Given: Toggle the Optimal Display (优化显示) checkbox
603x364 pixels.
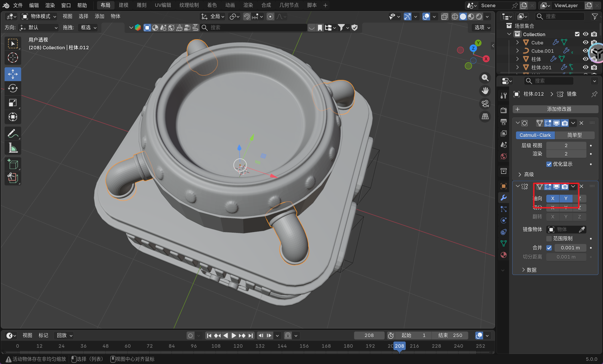Looking at the screenshot, I should pos(549,164).
